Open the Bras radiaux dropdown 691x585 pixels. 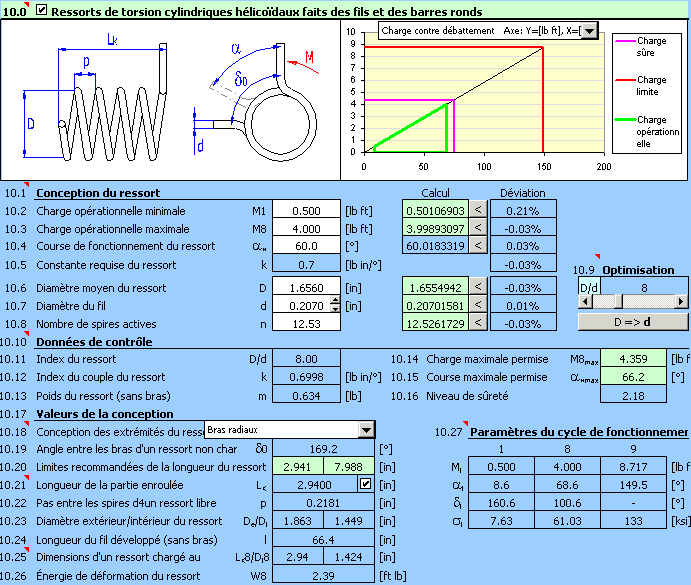366,430
